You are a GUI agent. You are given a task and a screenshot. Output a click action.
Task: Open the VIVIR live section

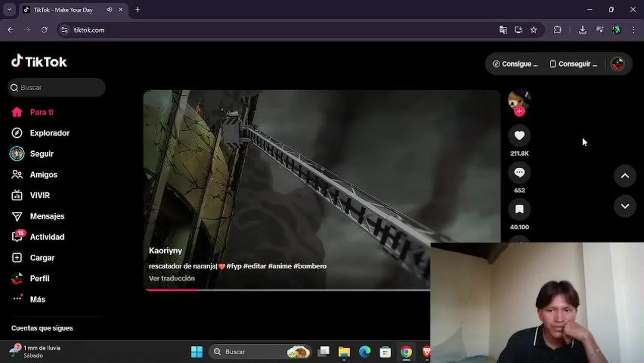point(31,195)
